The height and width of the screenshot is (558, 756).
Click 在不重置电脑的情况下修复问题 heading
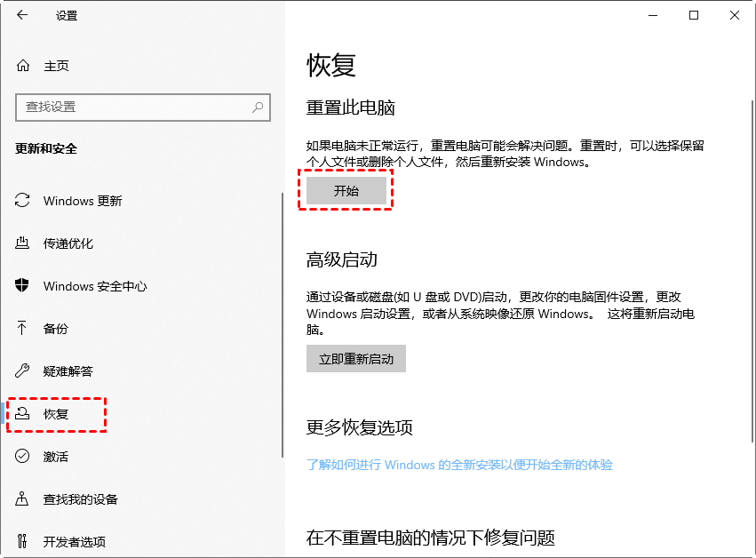(430, 538)
